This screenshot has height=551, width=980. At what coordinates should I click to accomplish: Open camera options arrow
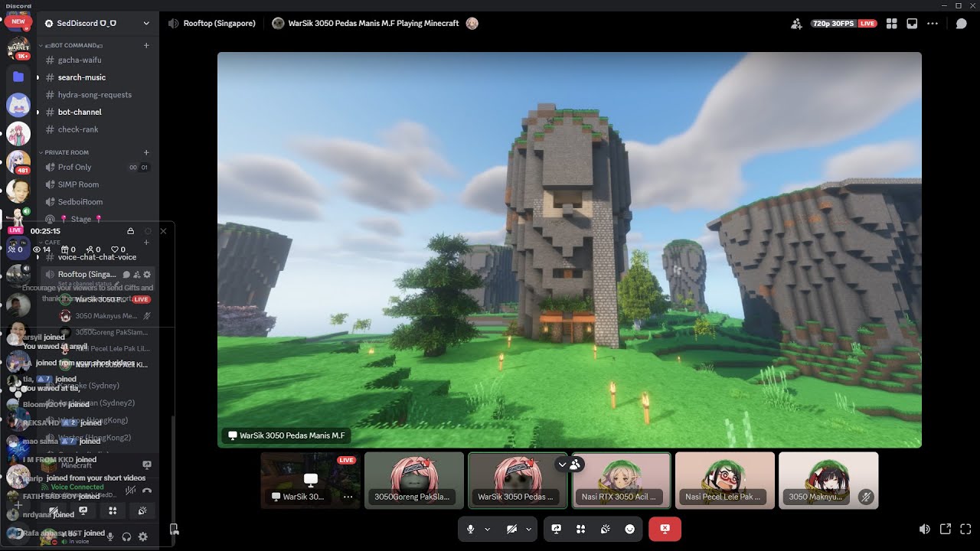point(528,530)
